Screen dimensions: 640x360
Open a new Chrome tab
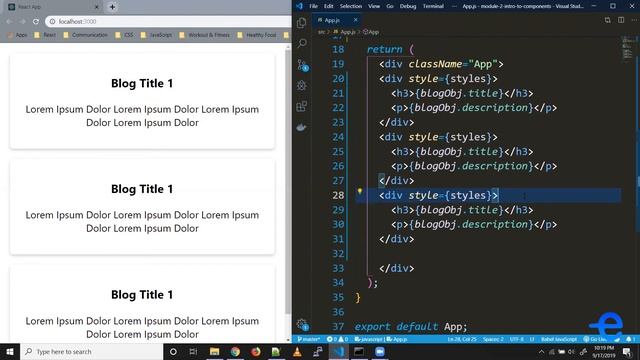pos(112,7)
